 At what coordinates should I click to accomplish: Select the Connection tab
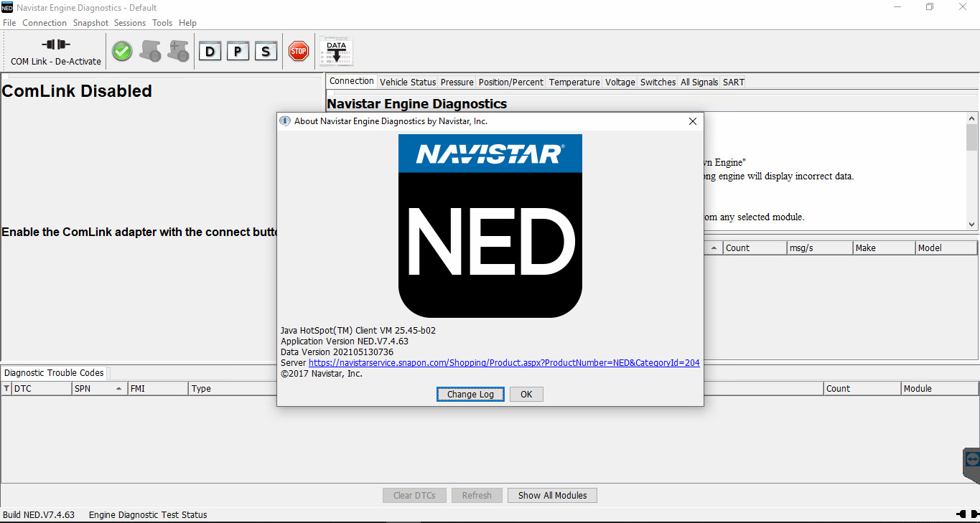click(352, 81)
